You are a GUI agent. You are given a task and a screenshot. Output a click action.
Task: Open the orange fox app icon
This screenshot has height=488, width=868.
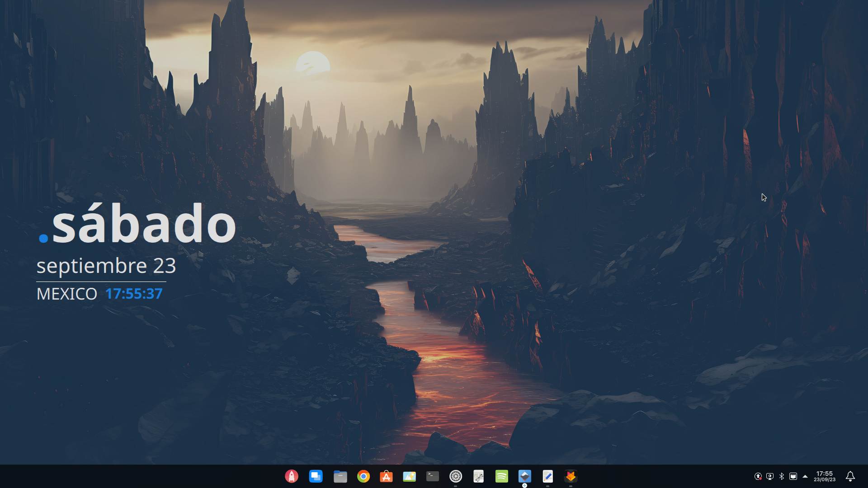[571, 476]
